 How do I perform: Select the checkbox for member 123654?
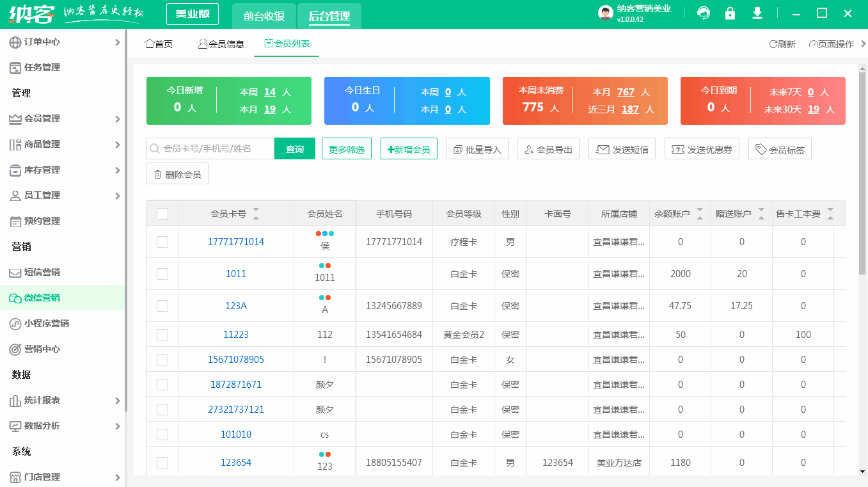[x=162, y=461]
